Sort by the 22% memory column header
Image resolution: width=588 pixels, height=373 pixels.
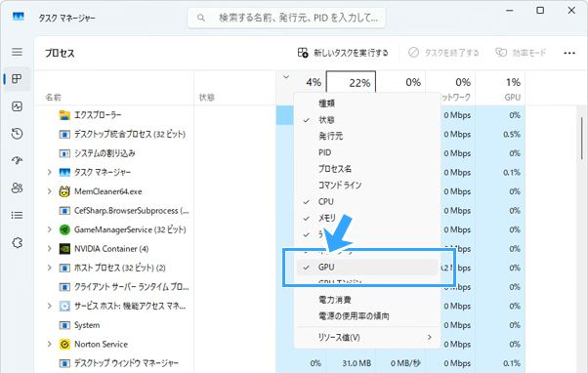351,82
